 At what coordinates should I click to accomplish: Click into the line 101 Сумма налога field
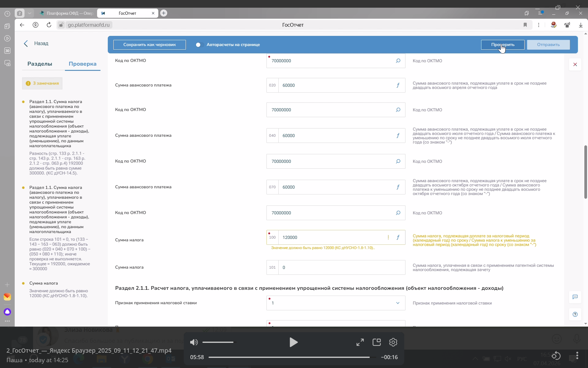[341, 267]
